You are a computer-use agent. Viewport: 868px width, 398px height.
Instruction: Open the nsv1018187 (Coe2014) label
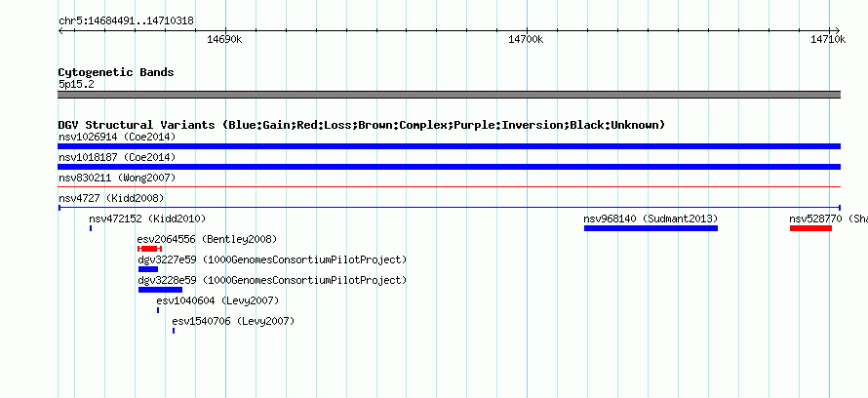(x=117, y=157)
